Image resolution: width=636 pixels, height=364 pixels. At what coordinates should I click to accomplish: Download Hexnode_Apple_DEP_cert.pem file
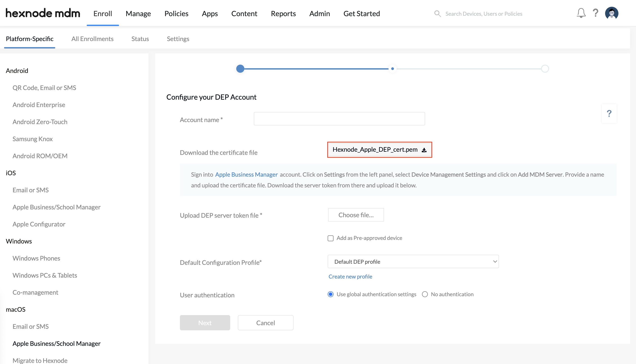379,149
